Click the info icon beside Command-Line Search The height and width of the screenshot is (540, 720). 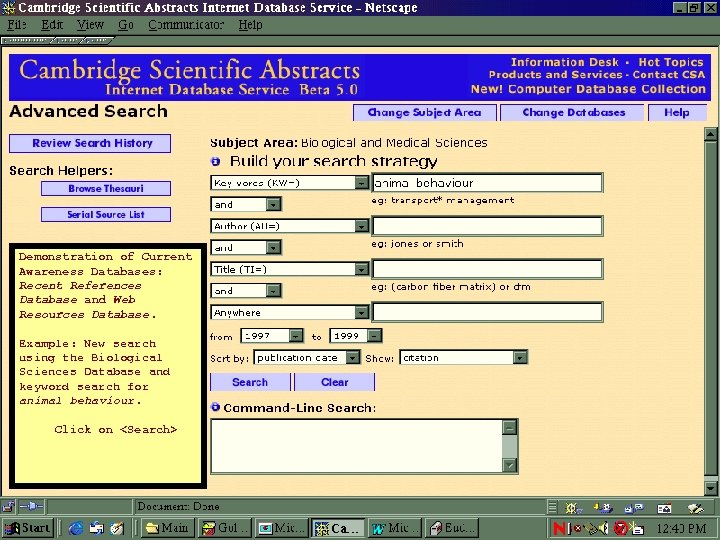point(215,407)
